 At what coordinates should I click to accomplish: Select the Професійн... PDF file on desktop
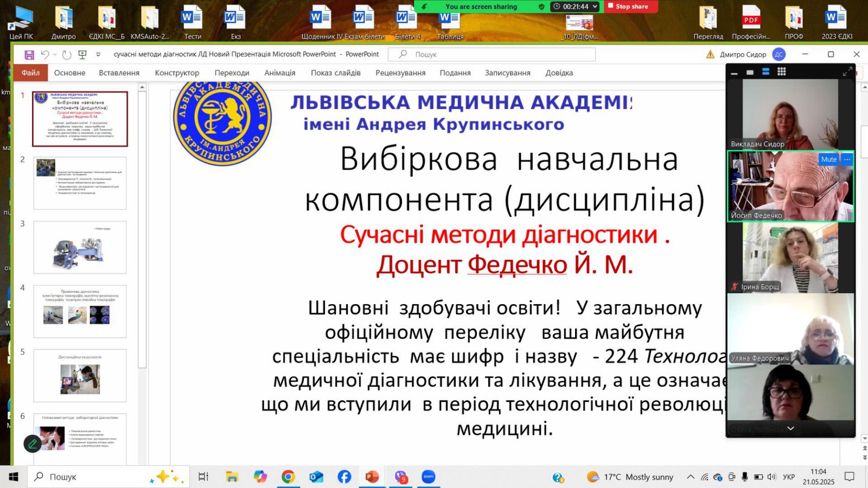coord(751,23)
